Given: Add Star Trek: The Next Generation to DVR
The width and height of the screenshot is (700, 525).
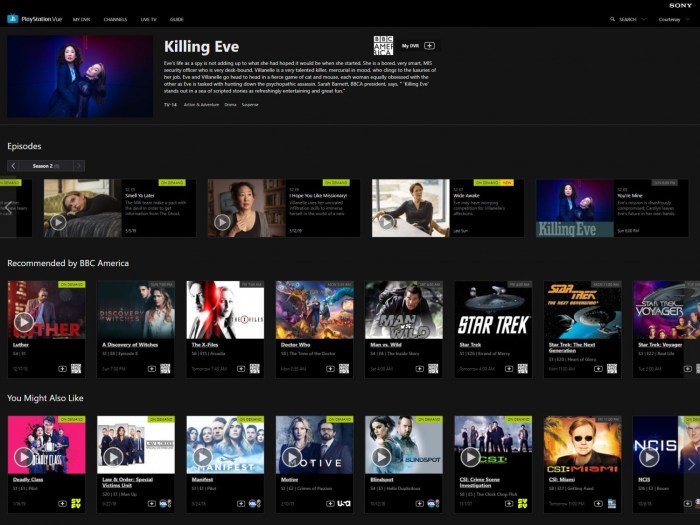Looking at the screenshot, I should coord(598,369).
